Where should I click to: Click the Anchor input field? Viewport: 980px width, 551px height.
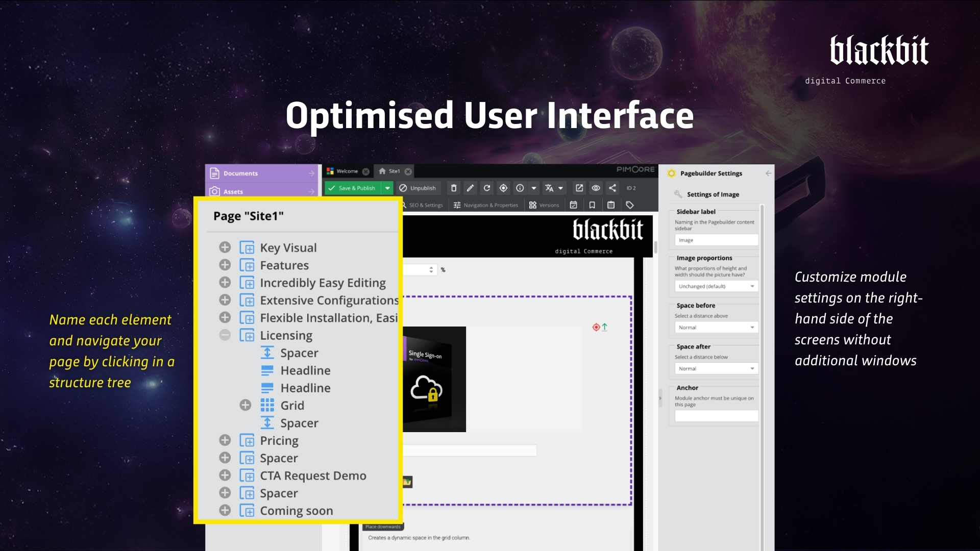click(x=717, y=416)
